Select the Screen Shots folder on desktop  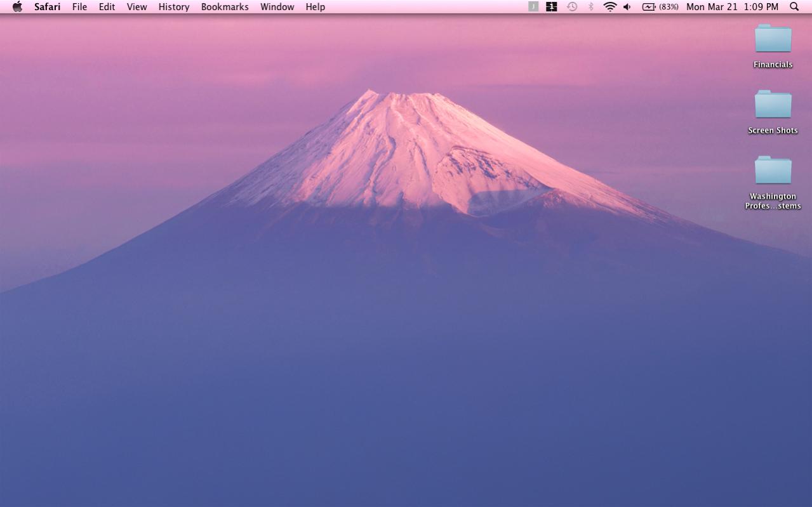(773, 112)
